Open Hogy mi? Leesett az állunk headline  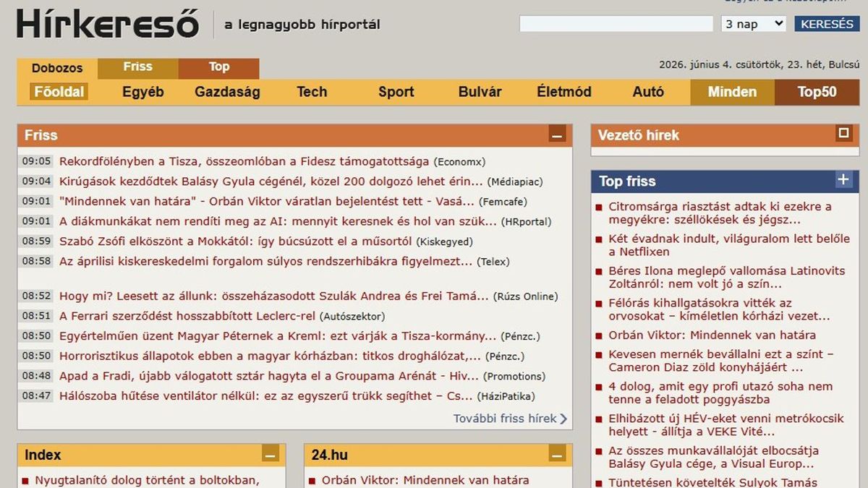274,296
